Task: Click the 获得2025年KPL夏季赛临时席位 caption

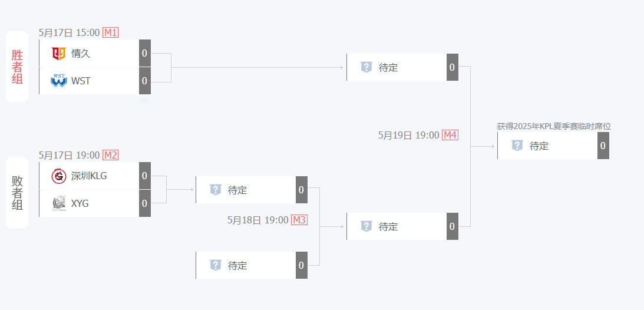Action: (x=554, y=127)
